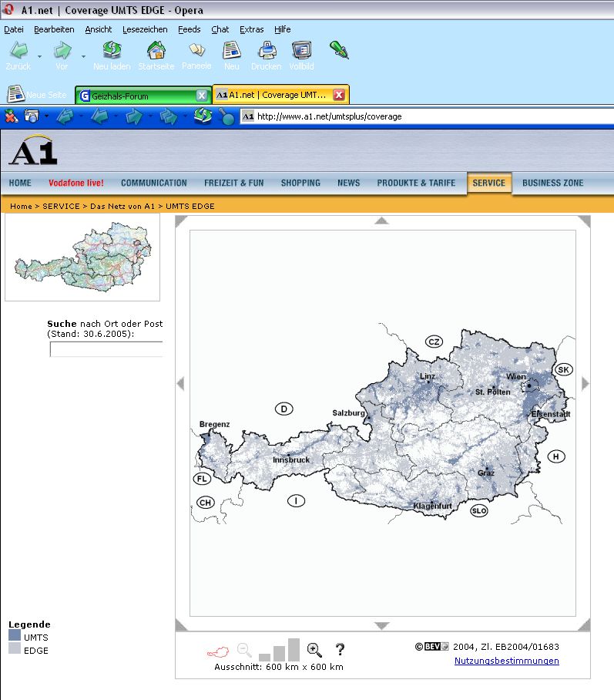Go to Startseite home icon
The image size is (614, 700).
156,51
